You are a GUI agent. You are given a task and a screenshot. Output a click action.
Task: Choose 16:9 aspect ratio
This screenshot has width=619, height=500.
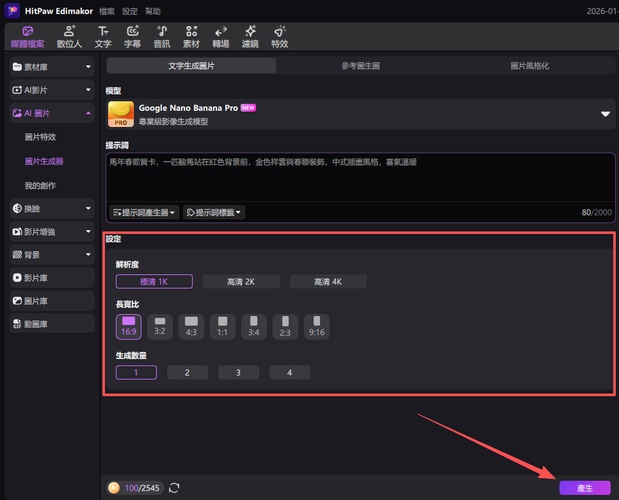(129, 327)
